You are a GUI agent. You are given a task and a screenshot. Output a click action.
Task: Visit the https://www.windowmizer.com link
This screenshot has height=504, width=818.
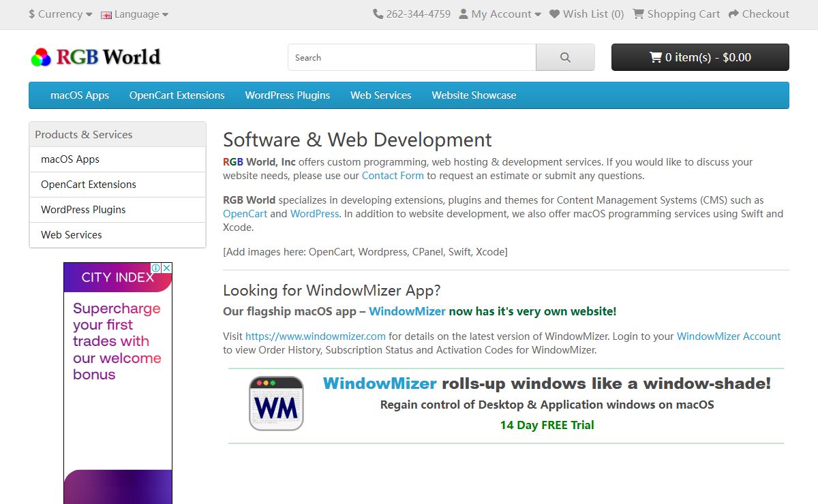coord(316,336)
